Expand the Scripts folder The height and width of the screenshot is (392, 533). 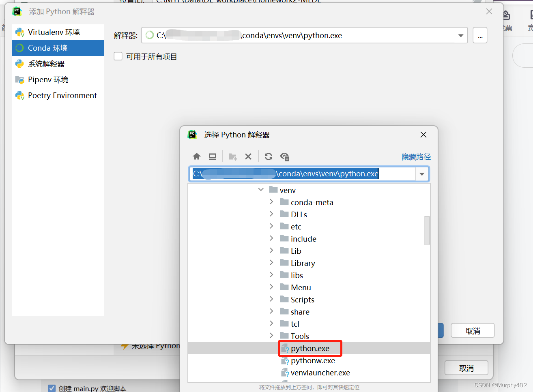[272, 299]
